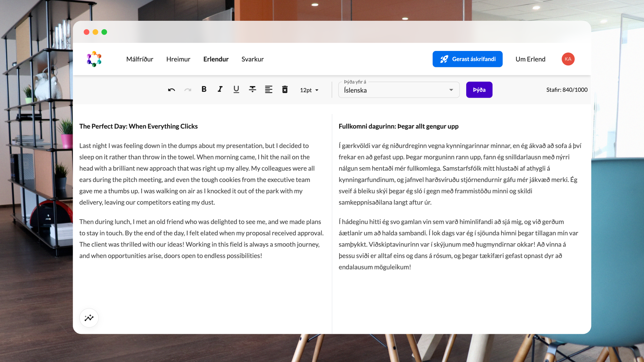Go to the Málfríður tab
This screenshot has width=644, height=362.
click(x=140, y=59)
